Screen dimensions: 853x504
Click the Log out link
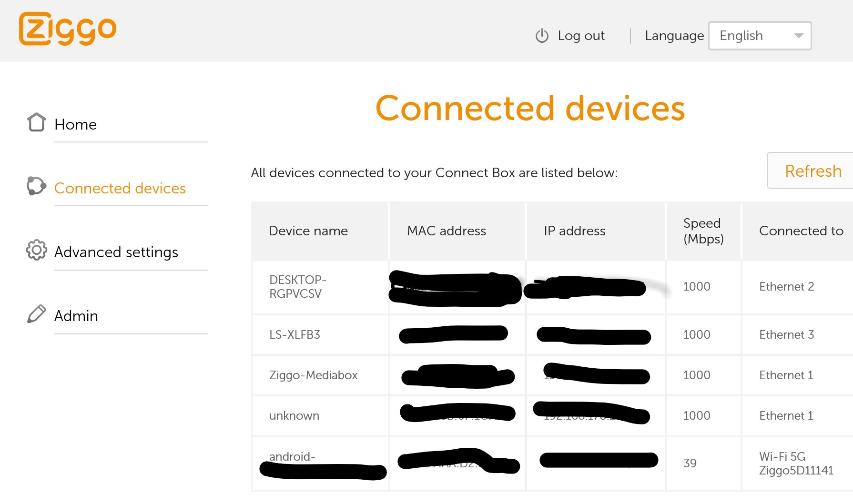tap(581, 36)
